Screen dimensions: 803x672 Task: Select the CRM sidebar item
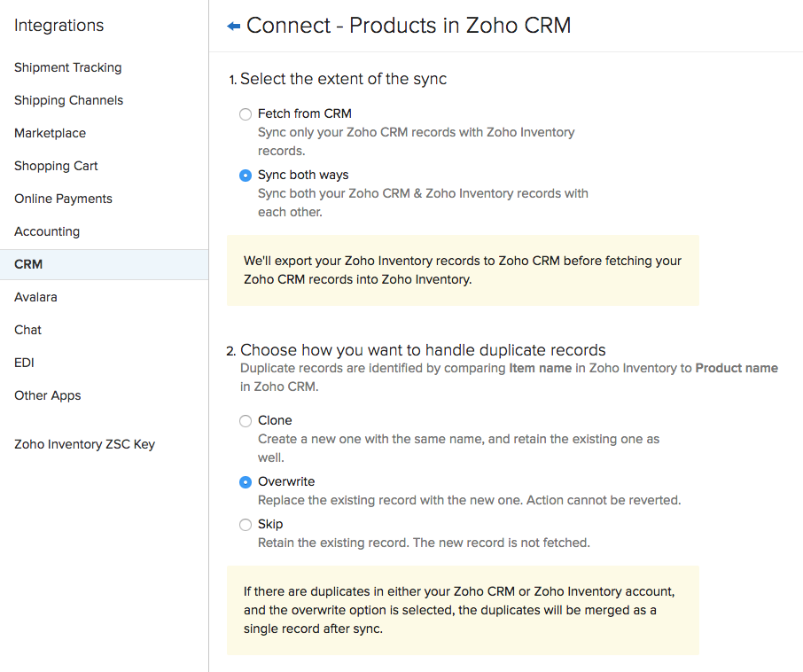[28, 264]
